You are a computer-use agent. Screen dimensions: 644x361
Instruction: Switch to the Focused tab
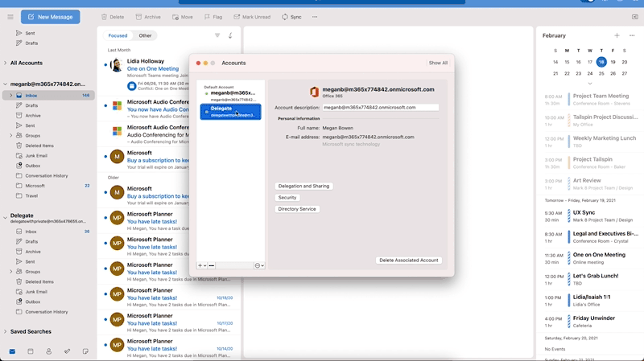coord(118,35)
